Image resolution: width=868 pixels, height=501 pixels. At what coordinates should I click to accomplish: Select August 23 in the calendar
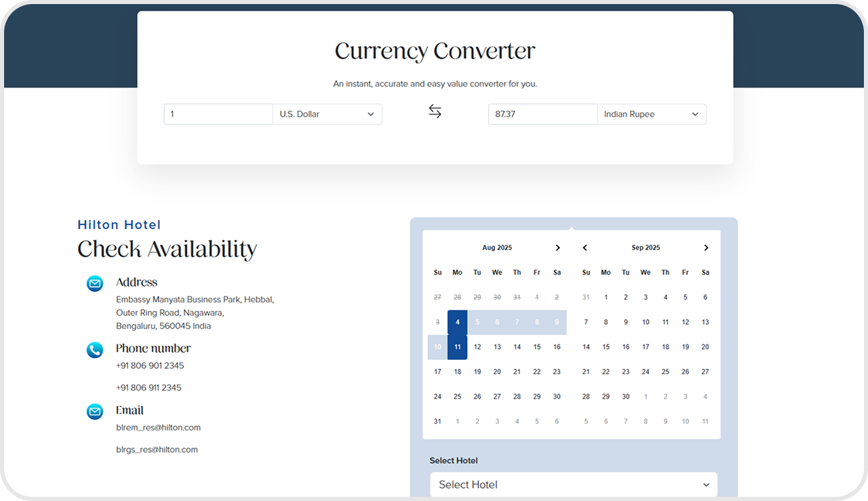[557, 372]
